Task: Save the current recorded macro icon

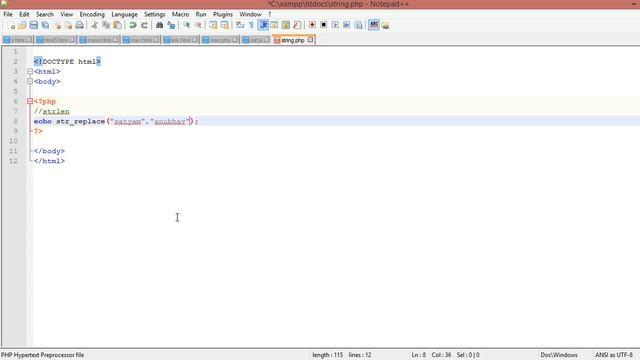Action: pyautogui.click(x=358, y=25)
